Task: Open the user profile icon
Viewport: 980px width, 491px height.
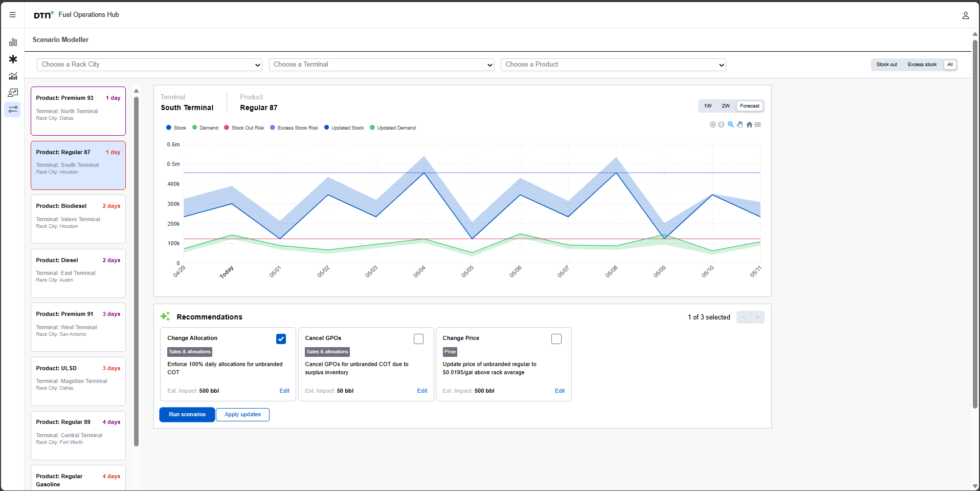Action: (x=966, y=15)
